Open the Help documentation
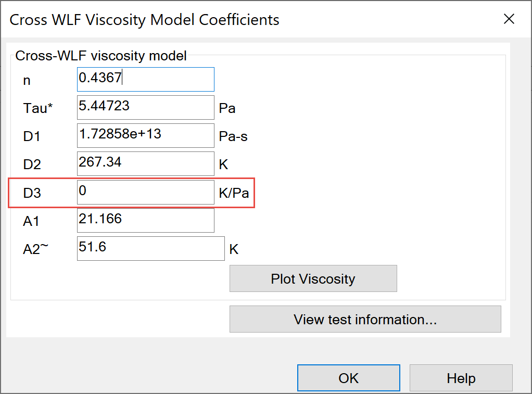The image size is (532, 394). (x=461, y=378)
